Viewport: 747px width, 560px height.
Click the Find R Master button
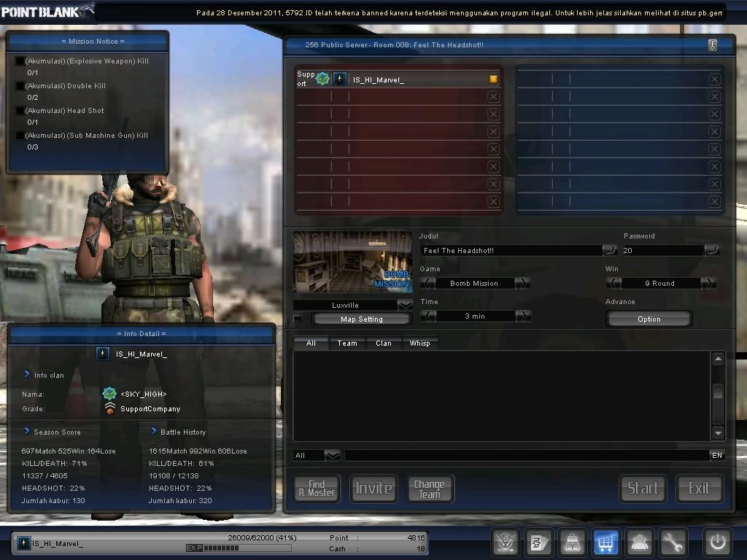tap(317, 489)
